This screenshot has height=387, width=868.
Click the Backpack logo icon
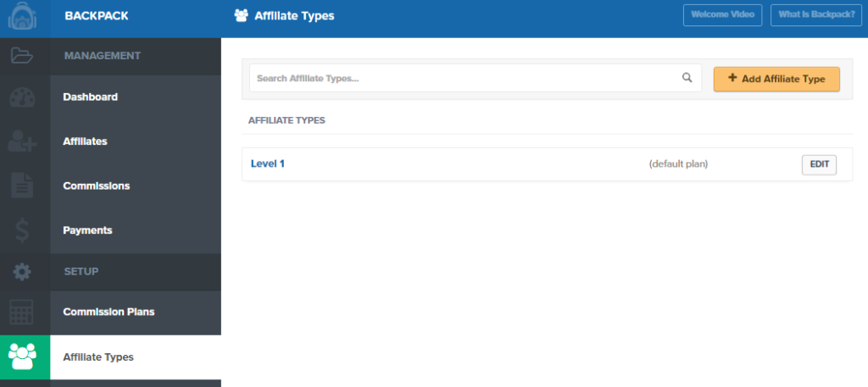tap(22, 16)
